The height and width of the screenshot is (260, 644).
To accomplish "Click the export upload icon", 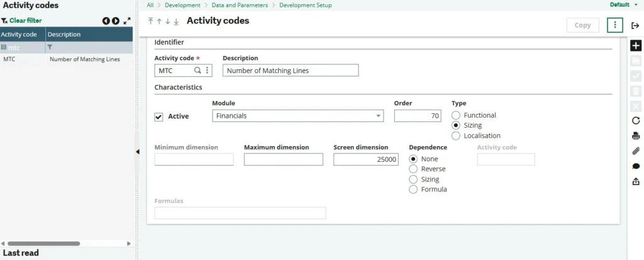I will pos(636,181).
